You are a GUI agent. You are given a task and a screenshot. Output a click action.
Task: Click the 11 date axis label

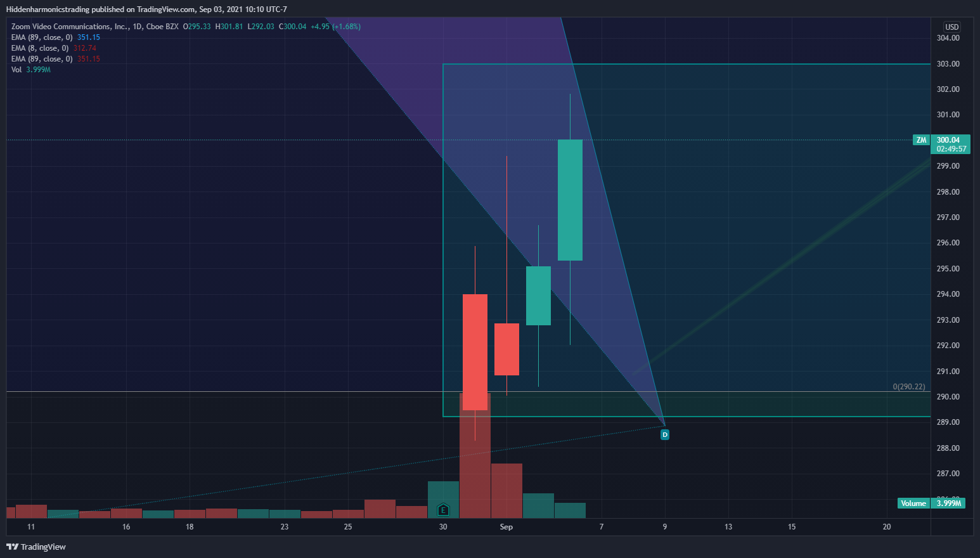(31, 527)
